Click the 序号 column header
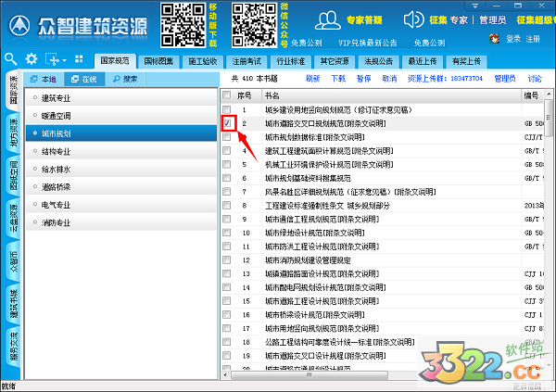 (245, 95)
